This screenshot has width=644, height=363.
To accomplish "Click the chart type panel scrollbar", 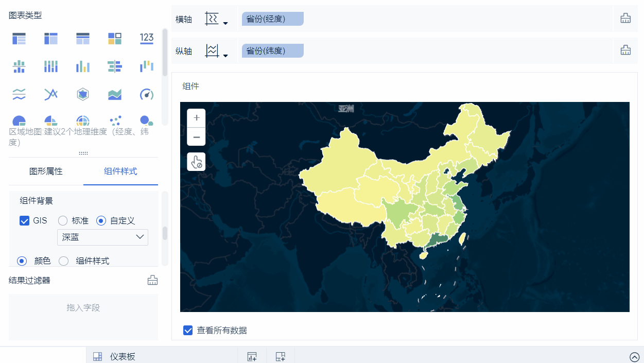I will (x=165, y=51).
